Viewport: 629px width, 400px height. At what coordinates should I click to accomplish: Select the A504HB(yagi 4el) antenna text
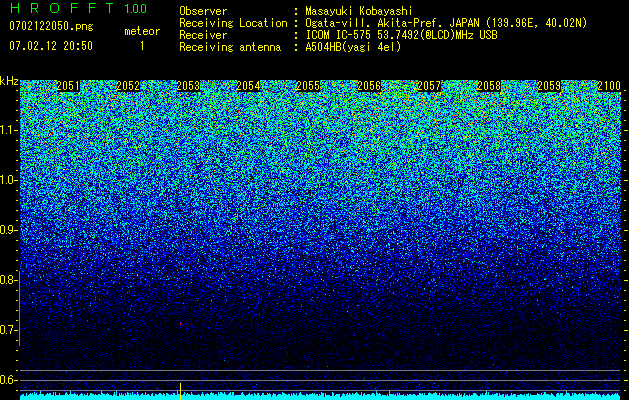(x=353, y=47)
